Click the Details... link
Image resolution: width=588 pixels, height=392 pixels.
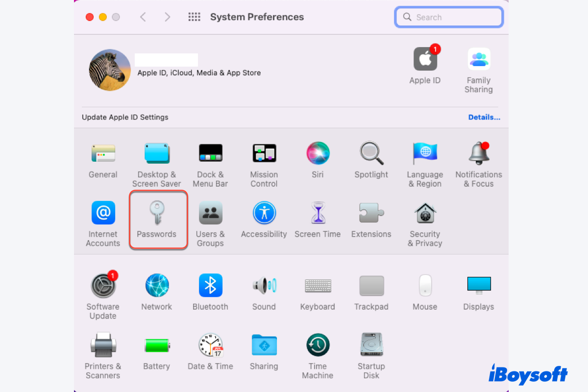(x=484, y=118)
